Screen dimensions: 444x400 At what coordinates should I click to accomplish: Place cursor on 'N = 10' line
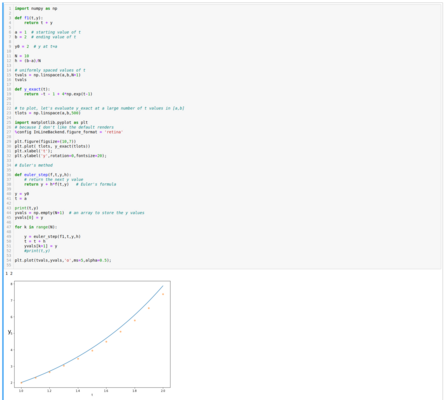(x=22, y=56)
